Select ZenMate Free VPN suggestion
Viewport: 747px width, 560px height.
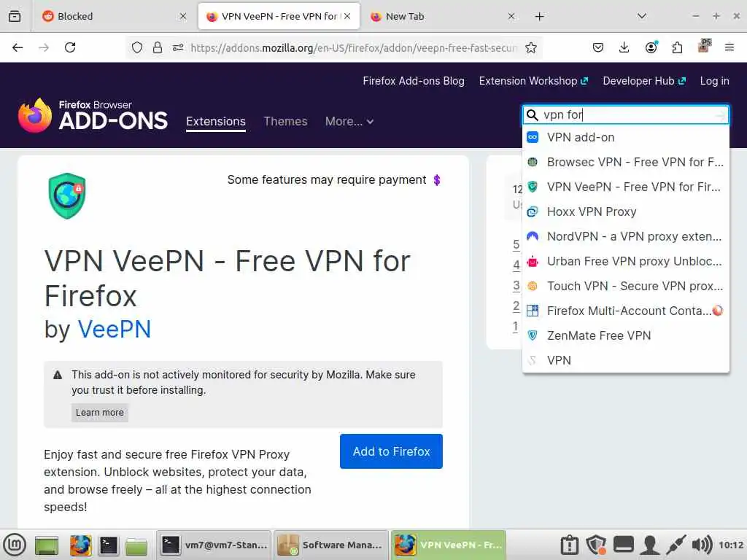[x=625, y=335]
